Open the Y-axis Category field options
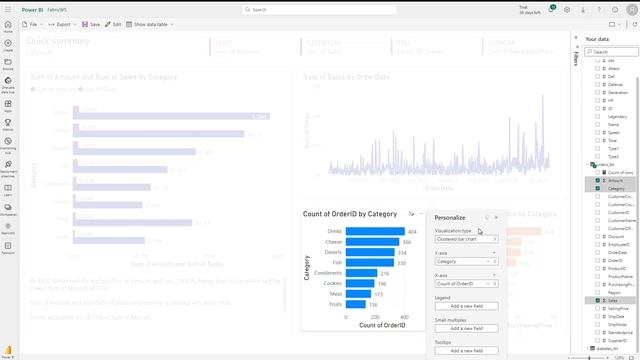Screen dimensions: 640x360 [x=495, y=262]
